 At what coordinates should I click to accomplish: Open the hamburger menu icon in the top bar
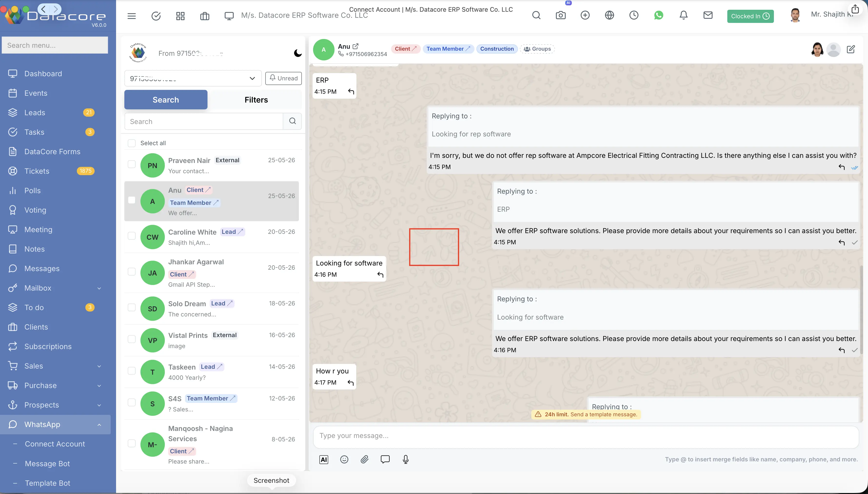click(131, 16)
